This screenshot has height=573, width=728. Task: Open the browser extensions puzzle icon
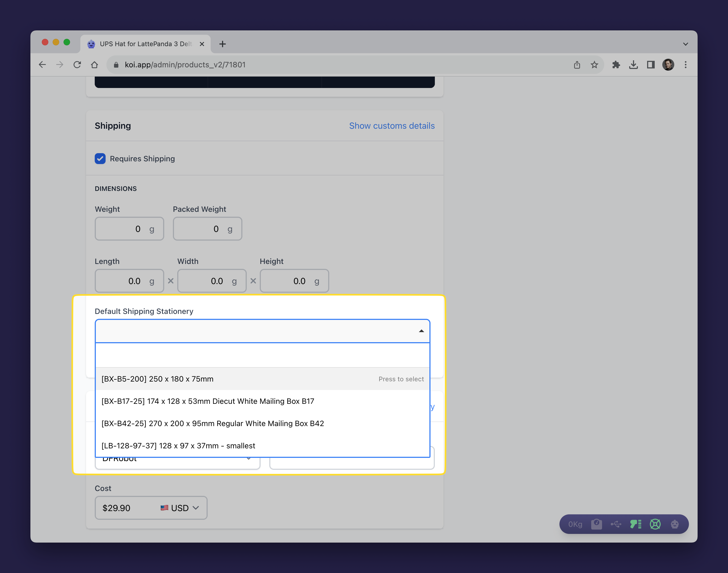point(616,65)
